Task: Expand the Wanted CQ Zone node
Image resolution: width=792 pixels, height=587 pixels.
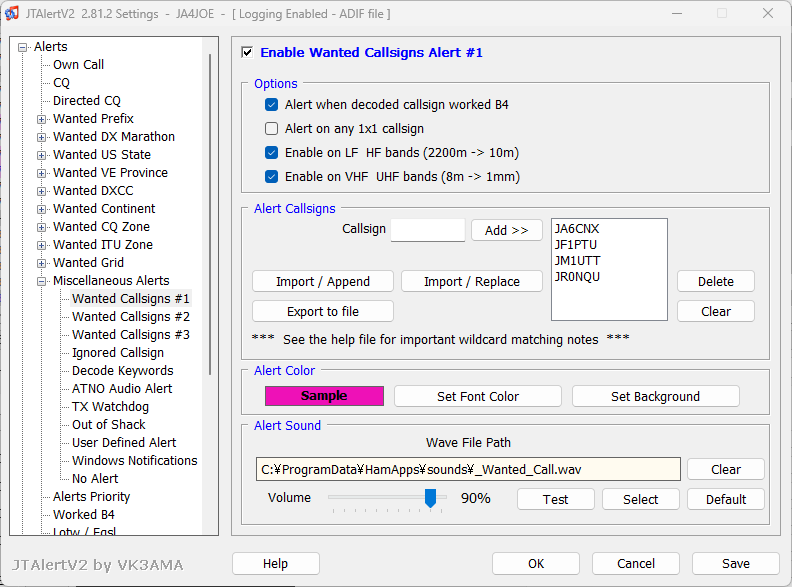Action: [41, 227]
